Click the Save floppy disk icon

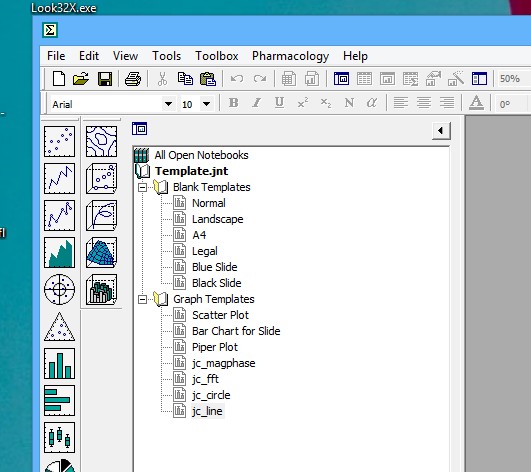point(105,79)
